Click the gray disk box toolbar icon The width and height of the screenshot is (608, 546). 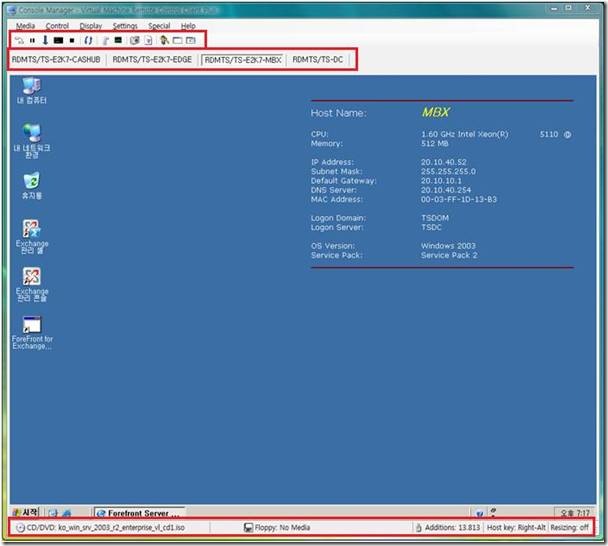coord(135,40)
